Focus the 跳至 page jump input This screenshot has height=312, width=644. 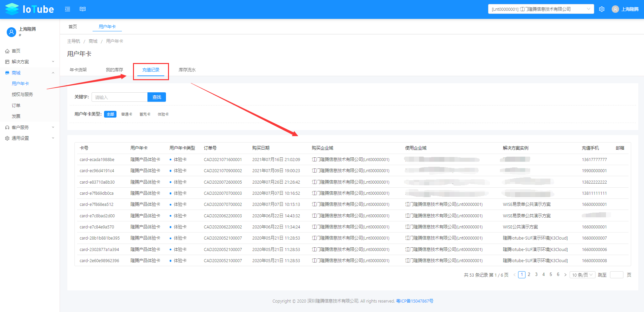point(617,275)
